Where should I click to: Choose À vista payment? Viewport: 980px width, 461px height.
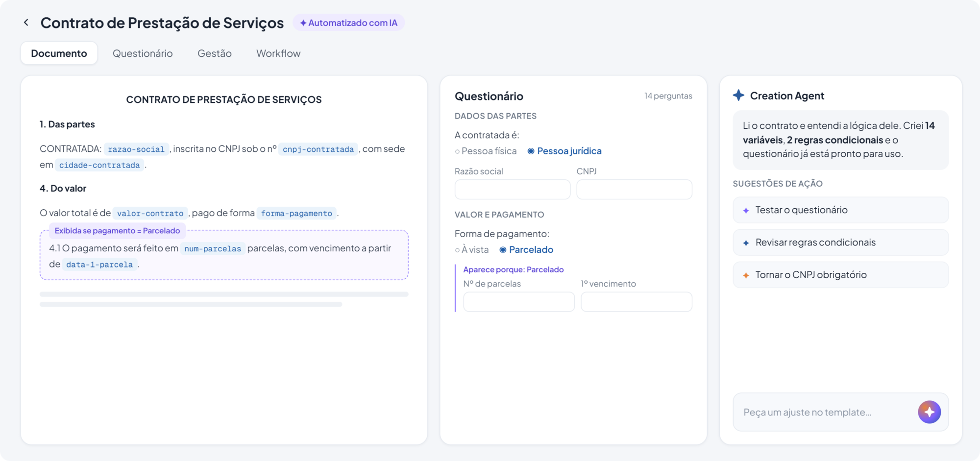pyautogui.click(x=472, y=249)
